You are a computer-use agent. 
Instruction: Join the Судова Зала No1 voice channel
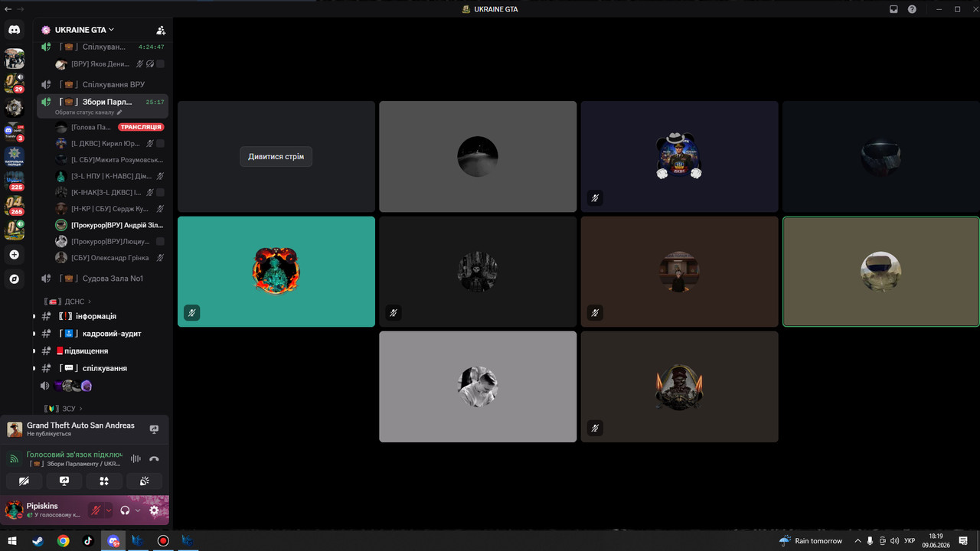tap(103, 279)
